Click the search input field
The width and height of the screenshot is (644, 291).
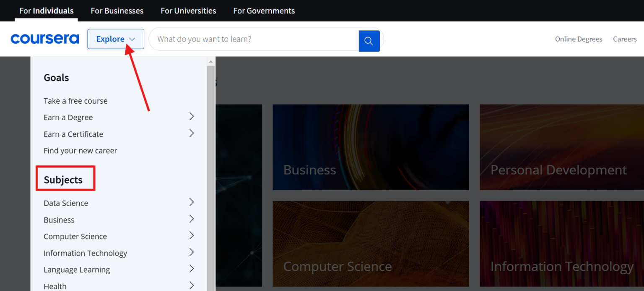[252, 39]
